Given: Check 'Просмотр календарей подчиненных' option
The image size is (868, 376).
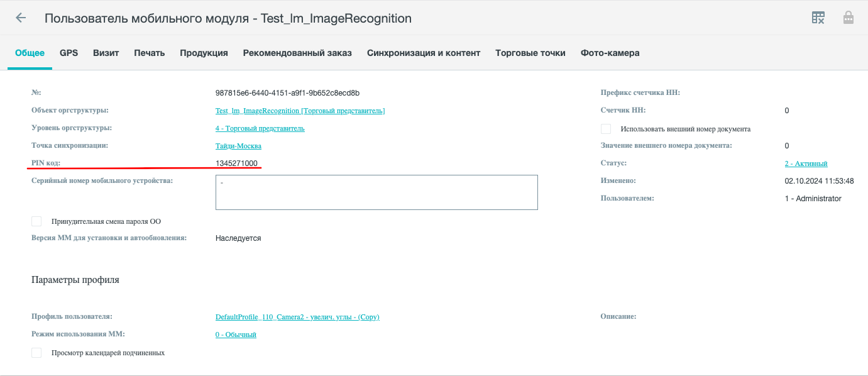Looking at the screenshot, I should click(x=36, y=353).
